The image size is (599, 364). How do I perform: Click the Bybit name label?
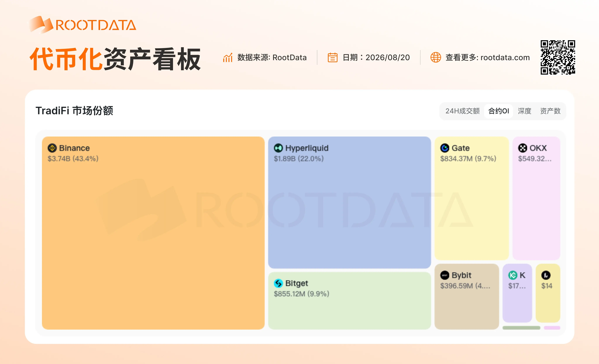(461, 275)
